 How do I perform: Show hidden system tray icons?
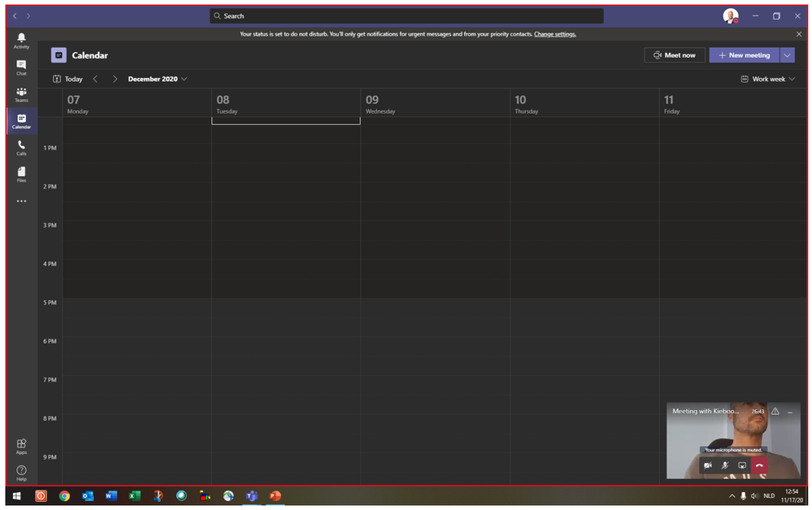732,496
